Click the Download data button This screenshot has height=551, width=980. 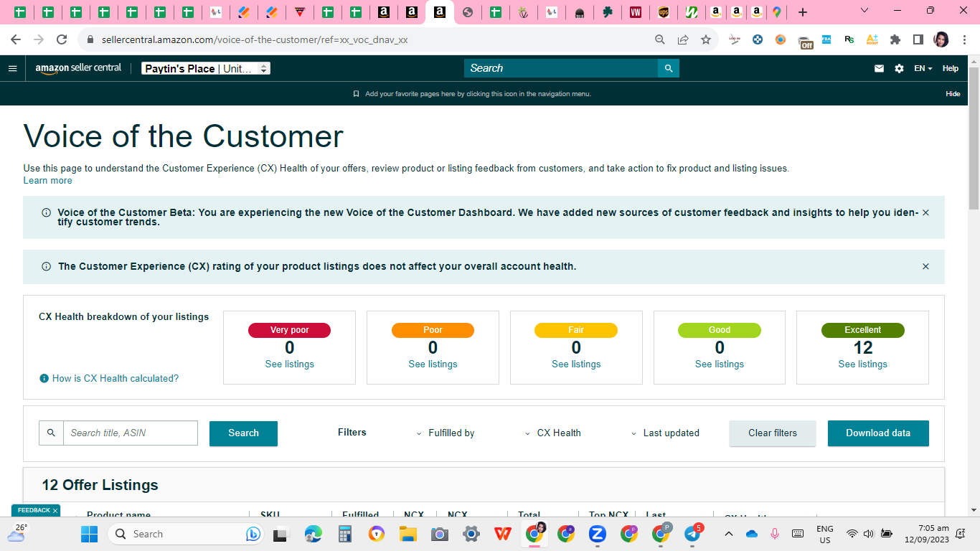(x=878, y=433)
